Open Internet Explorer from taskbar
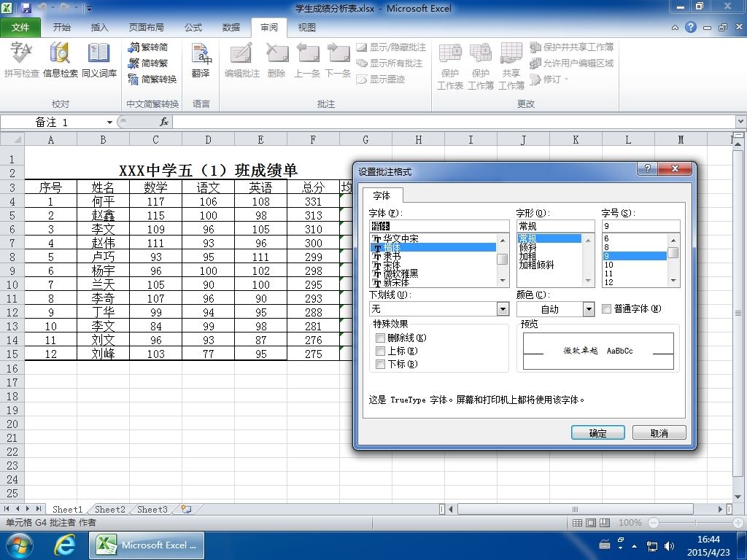This screenshot has width=747, height=560. tap(65, 545)
